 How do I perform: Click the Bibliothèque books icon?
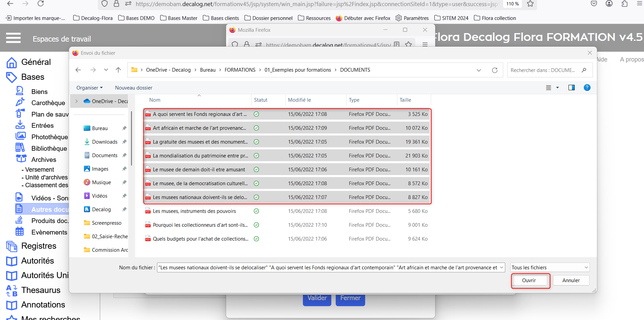pos(20,148)
